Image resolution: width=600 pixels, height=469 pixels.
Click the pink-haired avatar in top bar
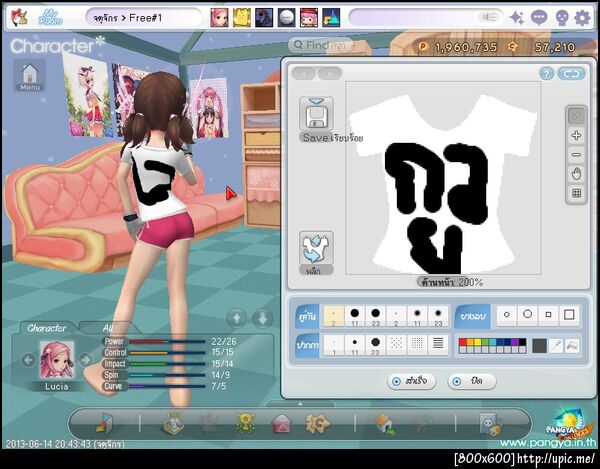click(219, 18)
